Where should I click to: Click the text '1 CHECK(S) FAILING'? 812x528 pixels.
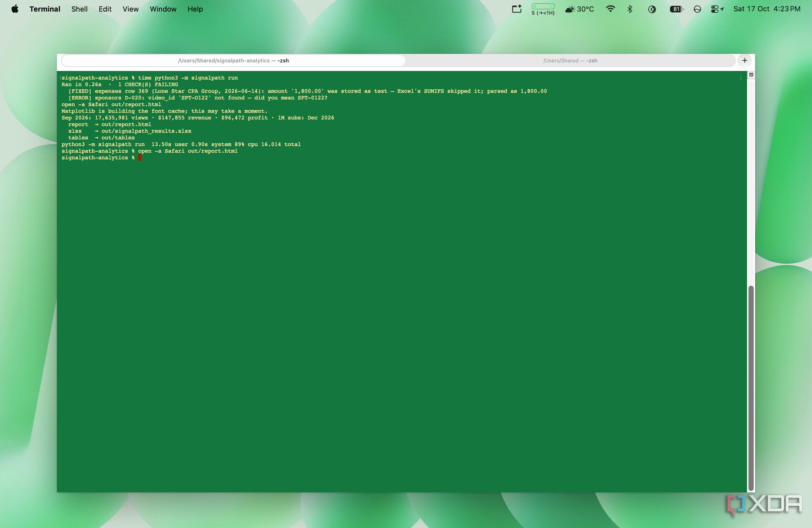(x=148, y=84)
